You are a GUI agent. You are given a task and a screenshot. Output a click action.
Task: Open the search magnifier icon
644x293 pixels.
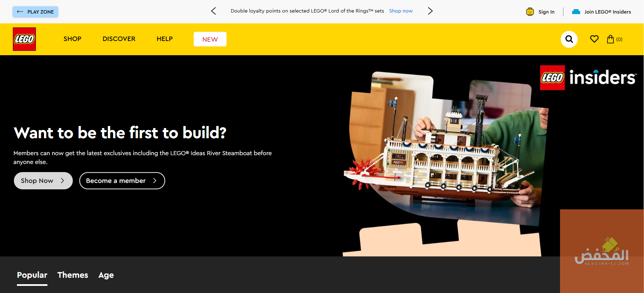pyautogui.click(x=569, y=39)
